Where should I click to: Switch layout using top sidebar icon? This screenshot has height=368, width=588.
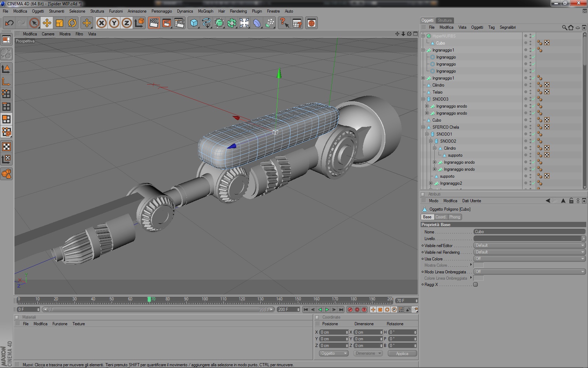[x=6, y=40]
